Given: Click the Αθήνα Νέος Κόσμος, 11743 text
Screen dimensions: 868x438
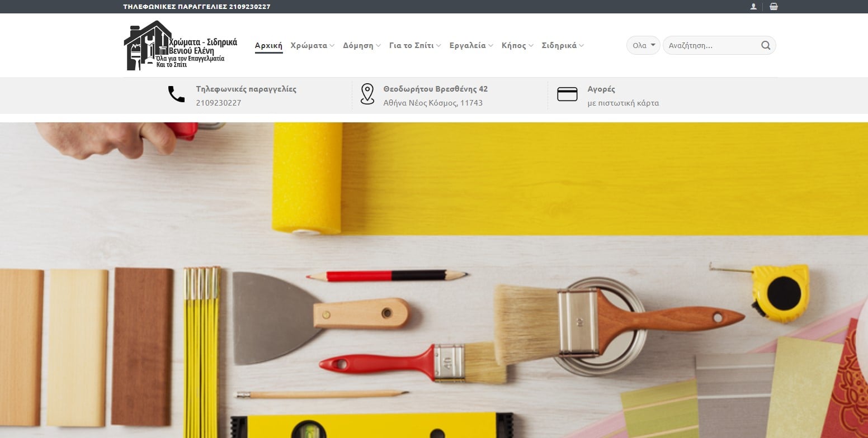Looking at the screenshot, I should 433,103.
